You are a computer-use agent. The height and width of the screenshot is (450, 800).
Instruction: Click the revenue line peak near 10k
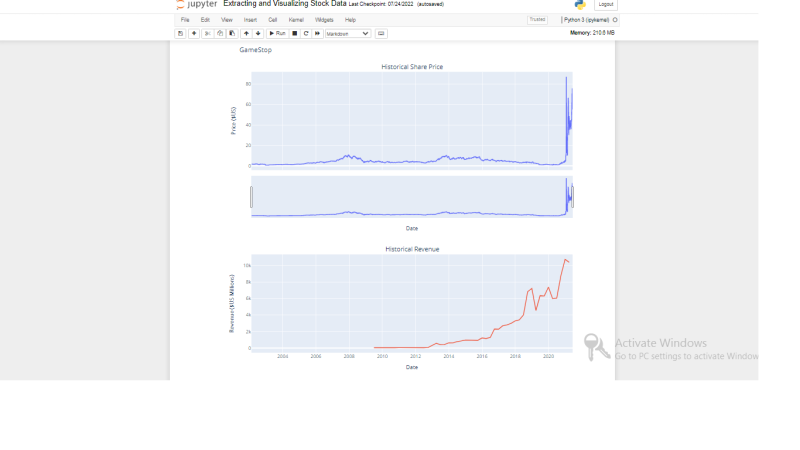(565, 260)
